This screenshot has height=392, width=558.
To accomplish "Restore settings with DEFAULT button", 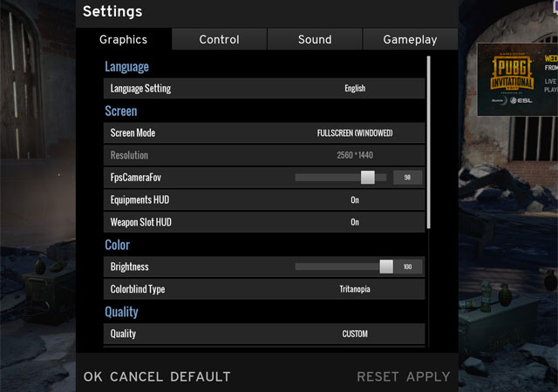I will pos(201,376).
